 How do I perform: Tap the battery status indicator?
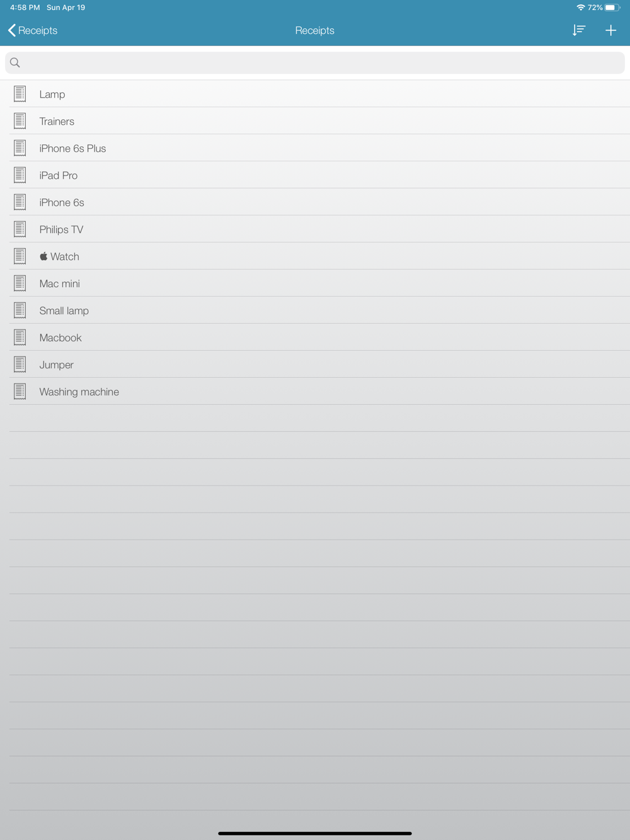point(612,8)
